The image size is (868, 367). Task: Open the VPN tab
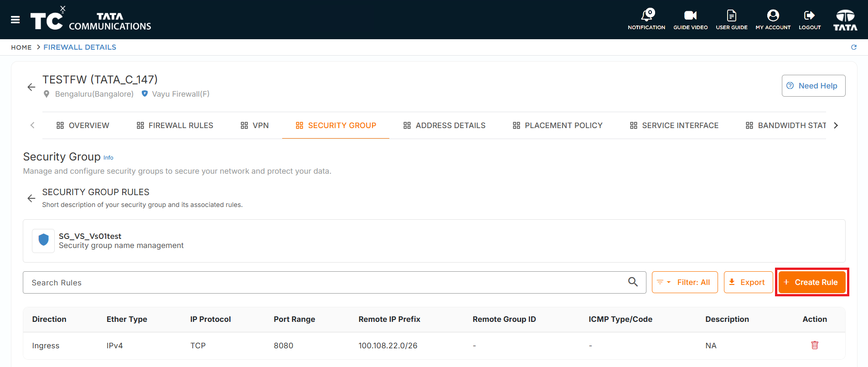click(255, 125)
